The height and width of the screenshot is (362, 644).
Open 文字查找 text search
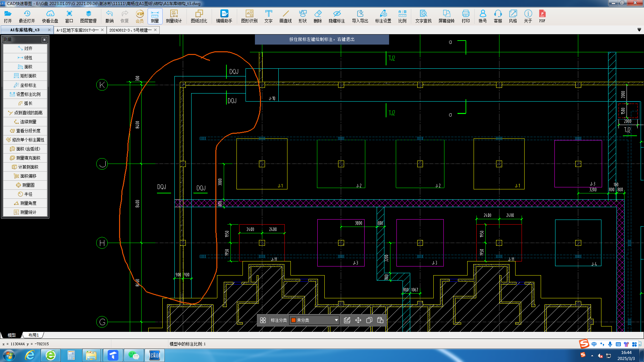coord(423,16)
